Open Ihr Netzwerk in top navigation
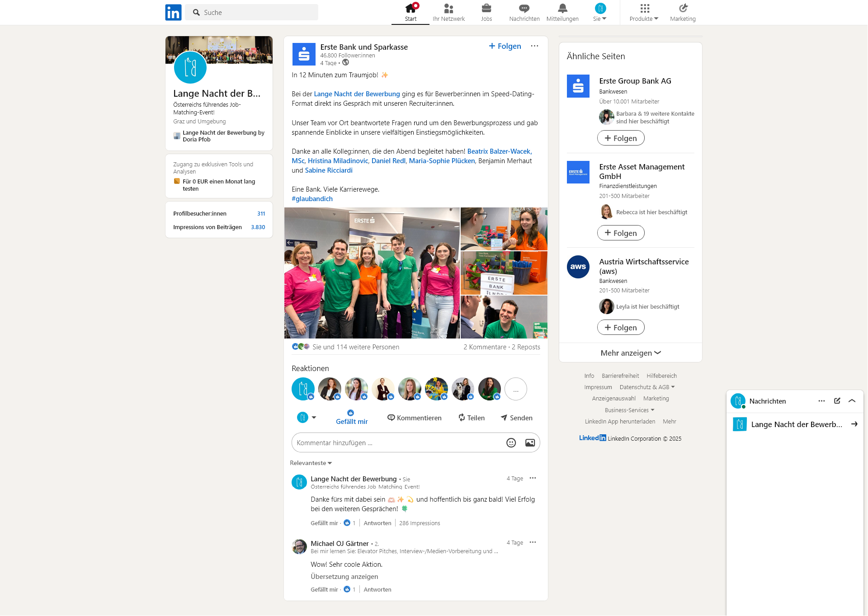Screen dimensions: 868x616 coord(448,12)
